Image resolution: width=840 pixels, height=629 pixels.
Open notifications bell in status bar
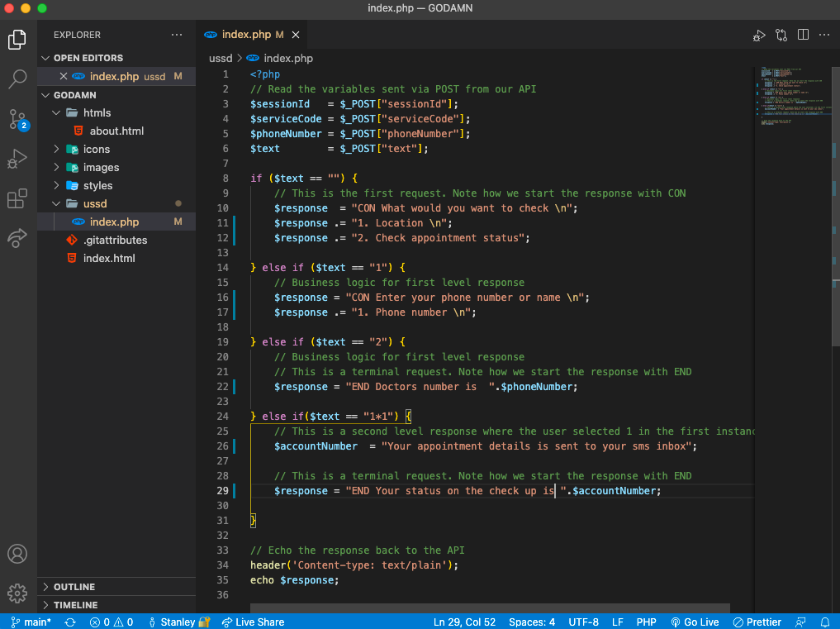[x=824, y=622]
